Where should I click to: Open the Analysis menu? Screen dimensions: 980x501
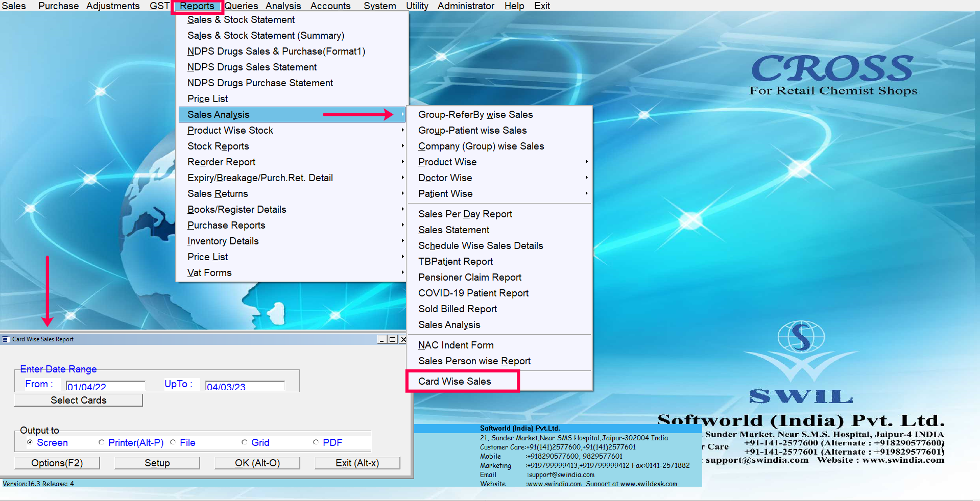coord(283,6)
